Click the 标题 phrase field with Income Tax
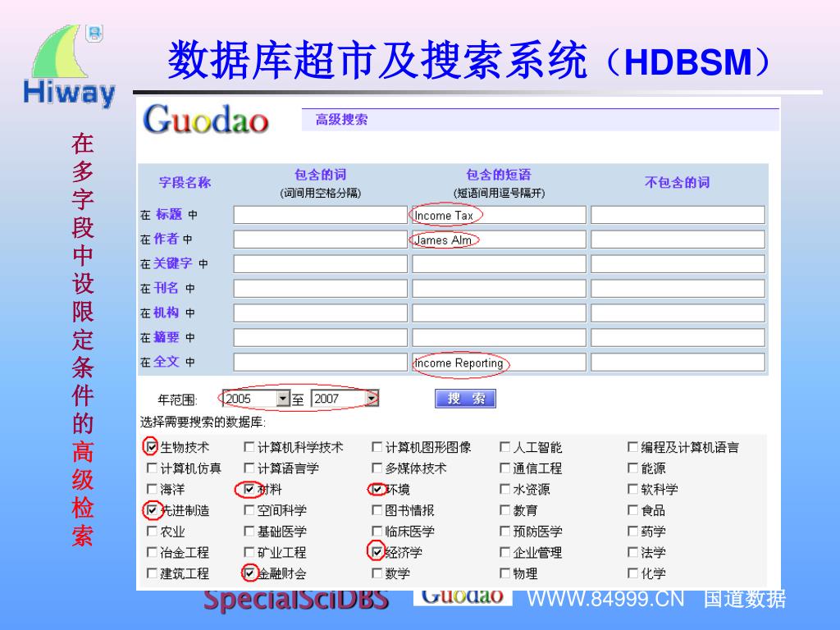840x630 pixels. (499, 215)
